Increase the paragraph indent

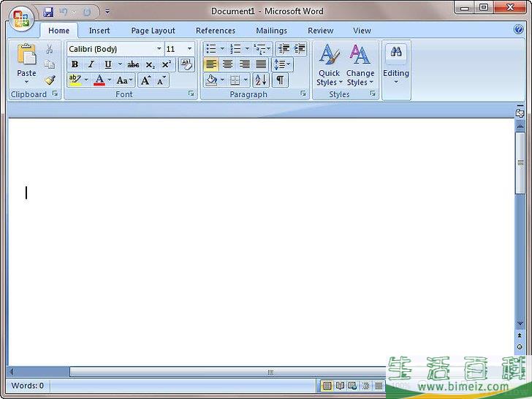tap(300, 49)
